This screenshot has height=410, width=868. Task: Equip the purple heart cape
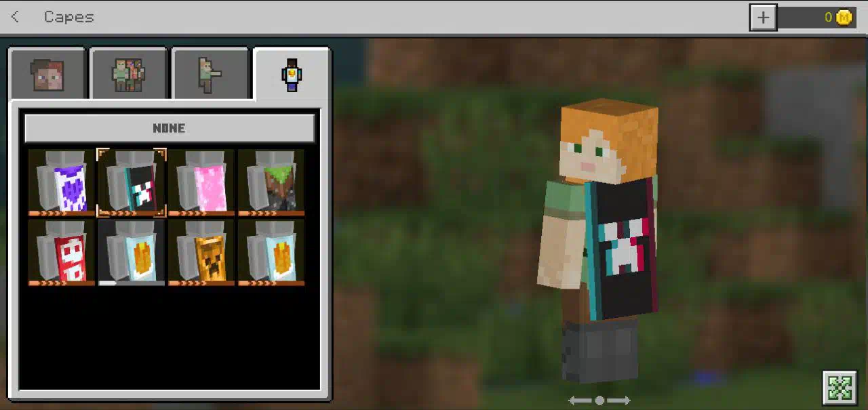[62, 183]
